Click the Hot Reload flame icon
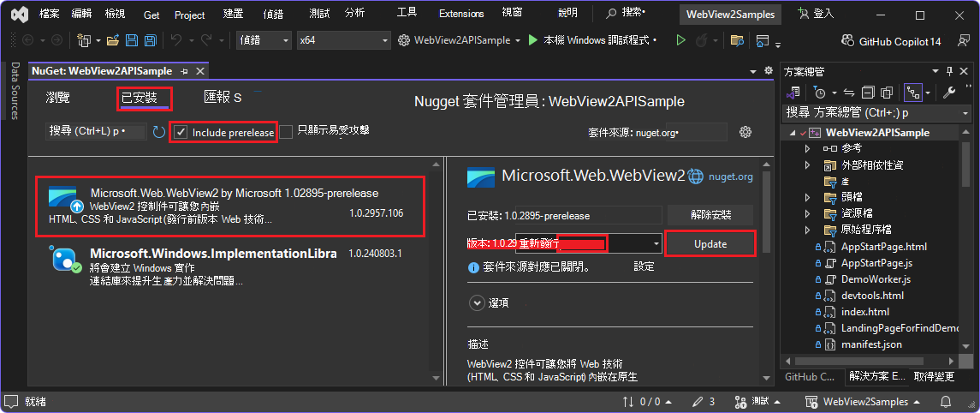The width and height of the screenshot is (980, 413). (701, 40)
